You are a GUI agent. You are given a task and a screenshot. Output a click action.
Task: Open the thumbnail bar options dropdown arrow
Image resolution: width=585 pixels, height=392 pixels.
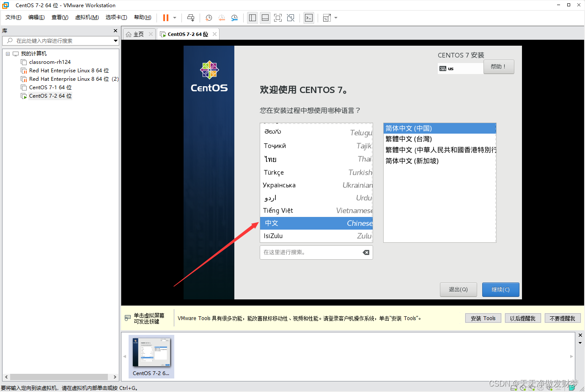580,343
